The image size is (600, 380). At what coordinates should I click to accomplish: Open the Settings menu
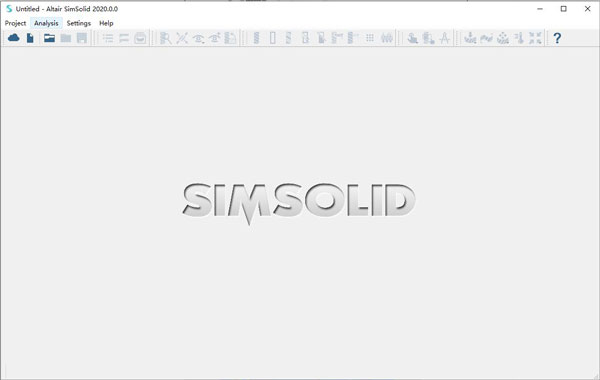coord(78,23)
